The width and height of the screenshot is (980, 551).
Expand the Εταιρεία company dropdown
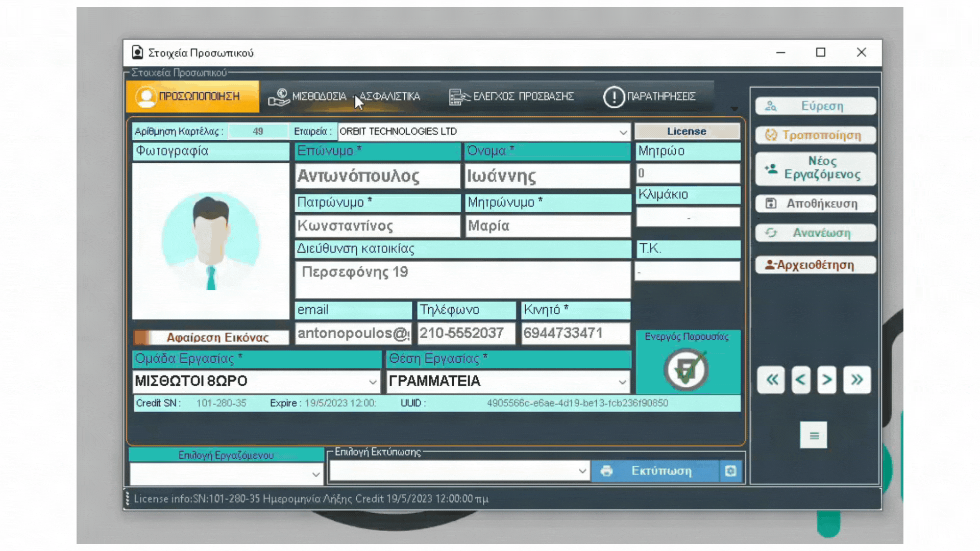(623, 132)
